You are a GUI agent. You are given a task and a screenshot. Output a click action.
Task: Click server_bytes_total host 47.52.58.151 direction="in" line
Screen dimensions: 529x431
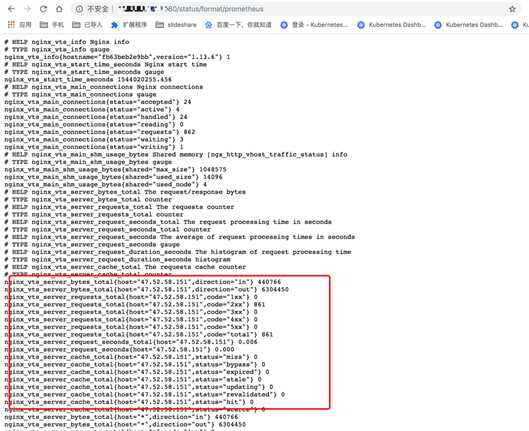[142, 282]
